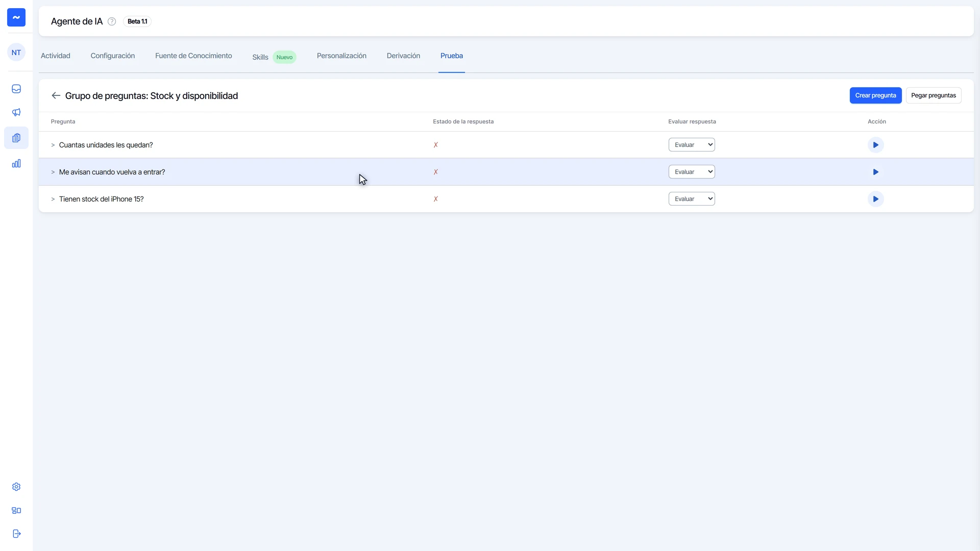Run the 'Tienen stock del iPhone 15?' question
The image size is (980, 551).
tap(875, 199)
